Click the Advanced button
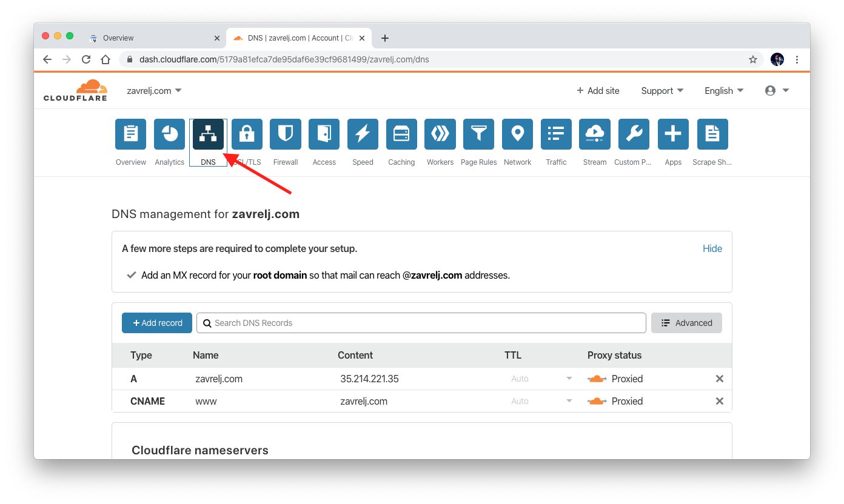 [x=686, y=323]
